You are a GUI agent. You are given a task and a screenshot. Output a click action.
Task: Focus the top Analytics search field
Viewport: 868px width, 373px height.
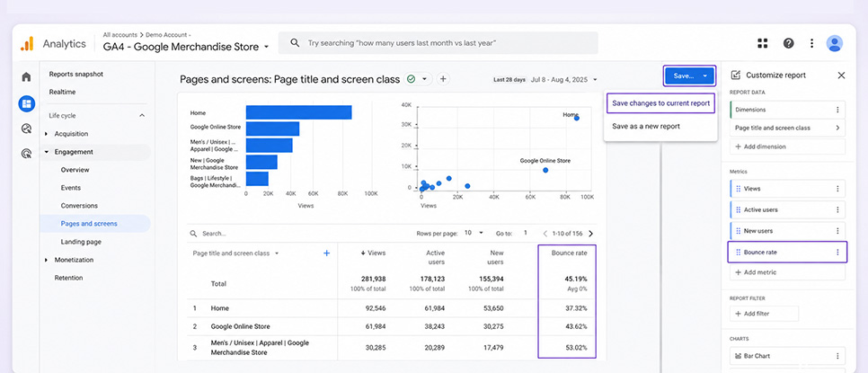(x=438, y=42)
